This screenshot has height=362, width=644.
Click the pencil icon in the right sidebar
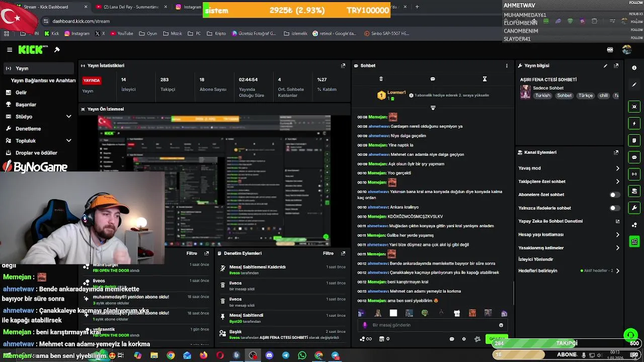click(x=634, y=84)
